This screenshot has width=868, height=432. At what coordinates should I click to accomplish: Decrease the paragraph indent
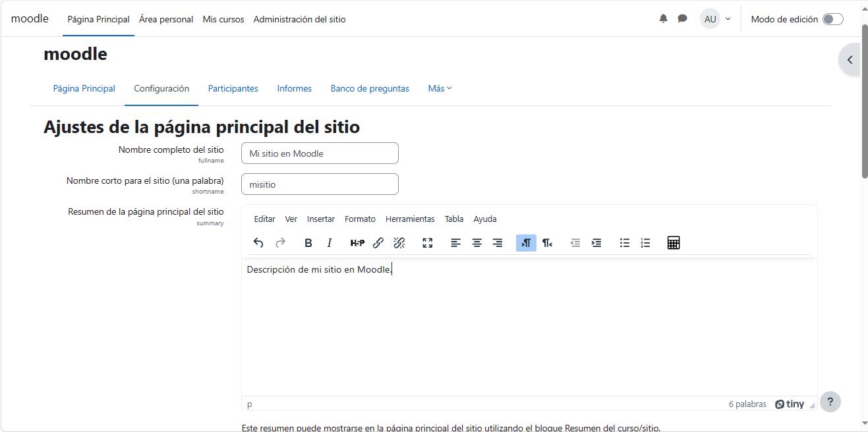pos(575,243)
